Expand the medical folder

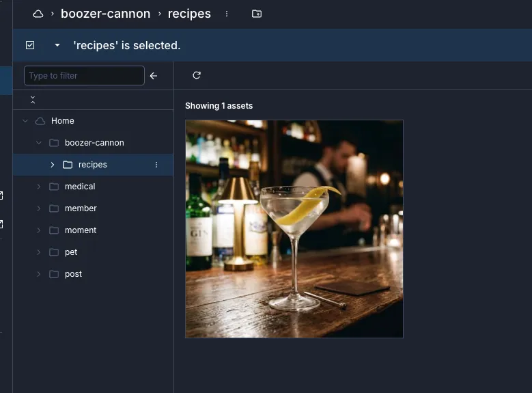pos(39,187)
